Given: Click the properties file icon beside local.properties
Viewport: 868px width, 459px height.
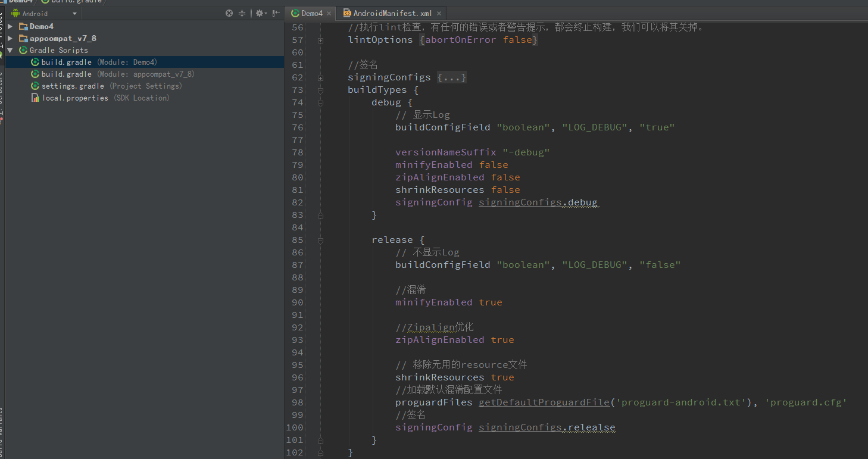Looking at the screenshot, I should (35, 98).
